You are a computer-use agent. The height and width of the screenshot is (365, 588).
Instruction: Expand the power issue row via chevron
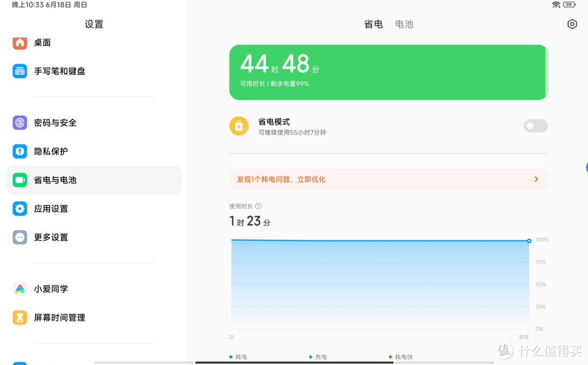535,179
